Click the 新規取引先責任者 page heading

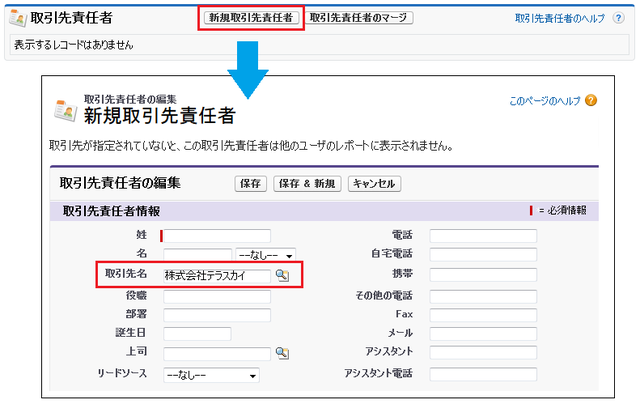(160, 115)
